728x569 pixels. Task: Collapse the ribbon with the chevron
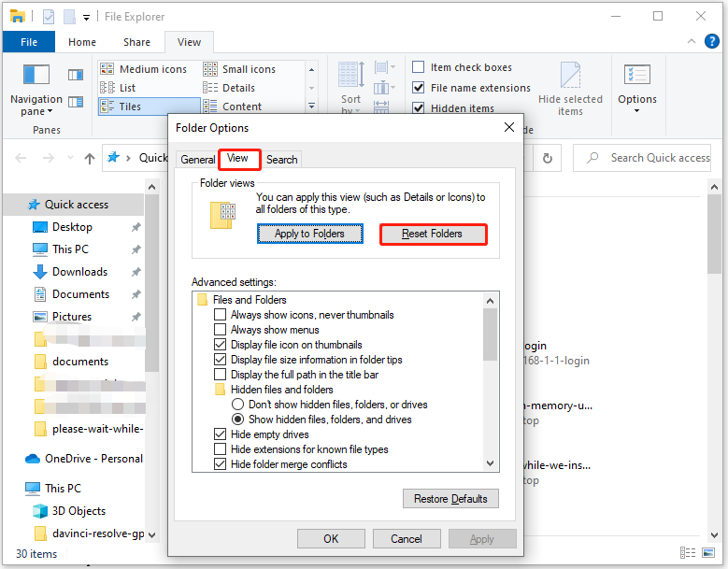pos(692,41)
